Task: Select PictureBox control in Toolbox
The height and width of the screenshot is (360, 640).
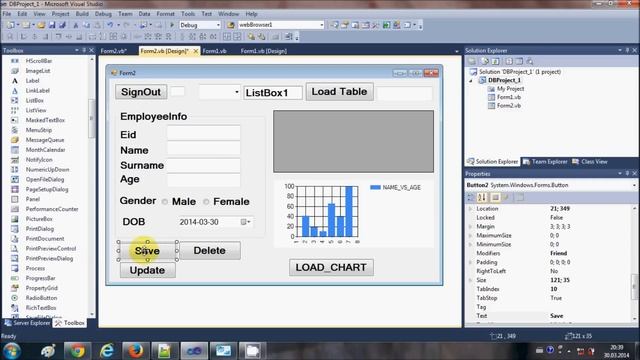Action: click(39, 219)
